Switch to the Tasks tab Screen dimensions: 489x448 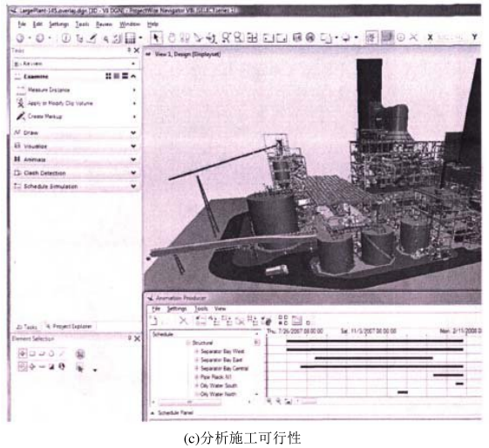27,327
